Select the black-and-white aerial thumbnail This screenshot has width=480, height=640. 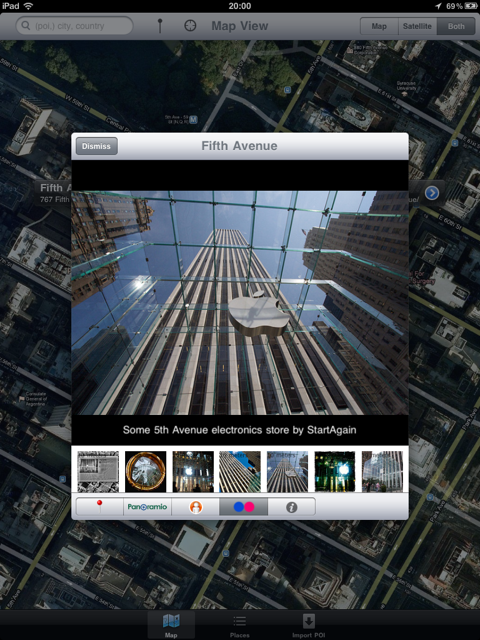(x=98, y=471)
